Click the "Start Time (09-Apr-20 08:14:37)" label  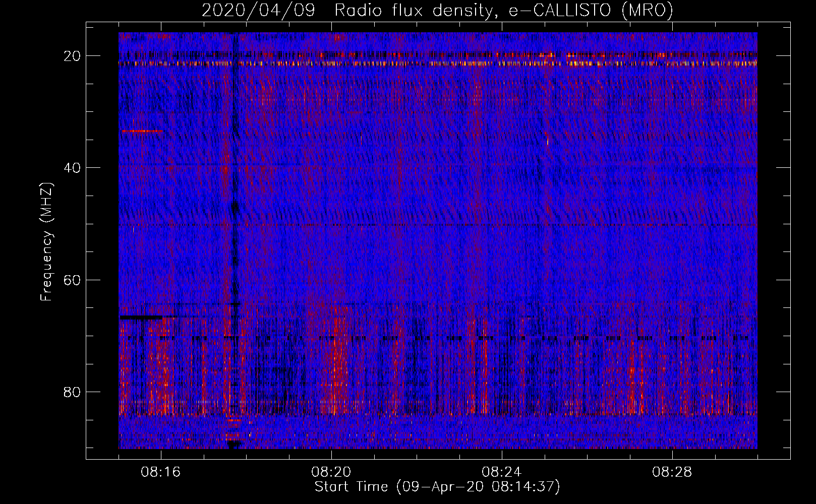[437, 487]
